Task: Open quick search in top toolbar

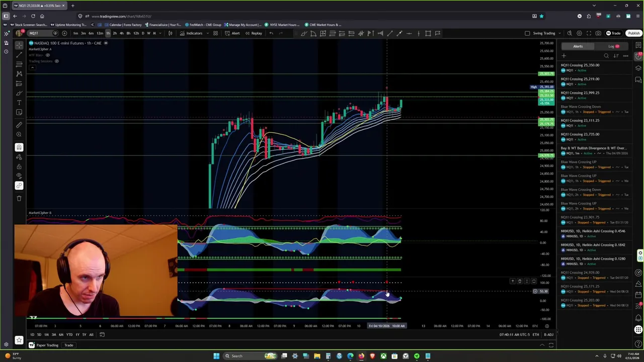Action: (x=570, y=33)
